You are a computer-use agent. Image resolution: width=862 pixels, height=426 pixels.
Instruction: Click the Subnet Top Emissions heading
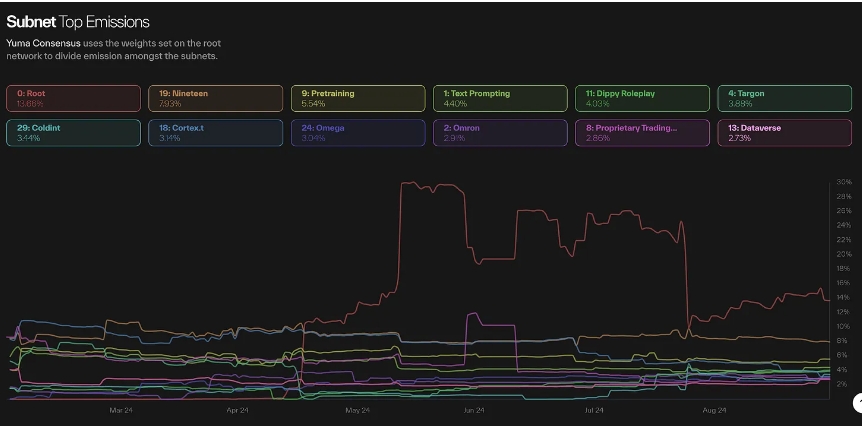coord(78,22)
